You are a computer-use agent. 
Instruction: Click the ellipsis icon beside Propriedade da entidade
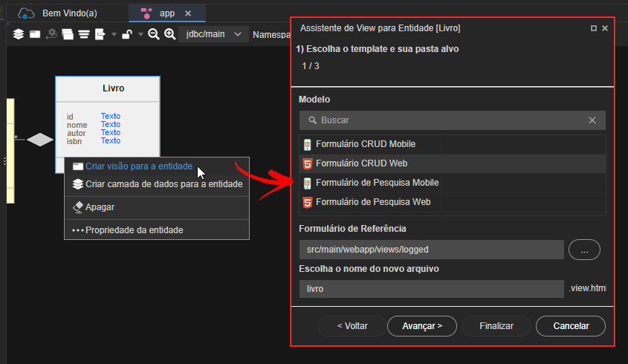click(x=78, y=230)
